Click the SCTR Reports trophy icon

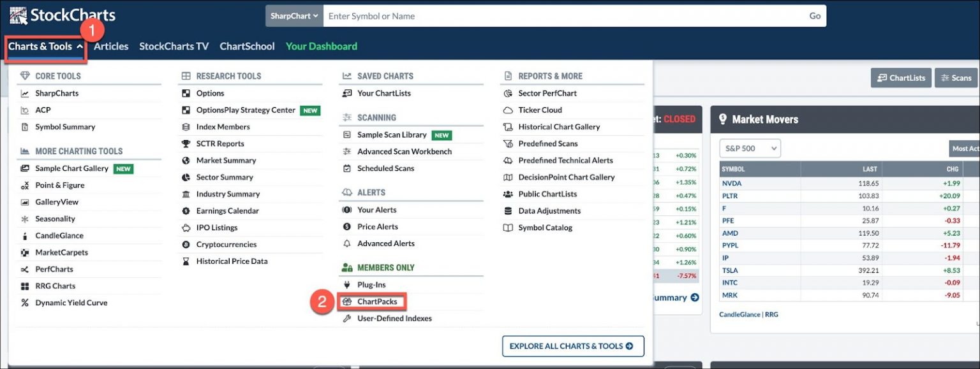click(x=186, y=144)
